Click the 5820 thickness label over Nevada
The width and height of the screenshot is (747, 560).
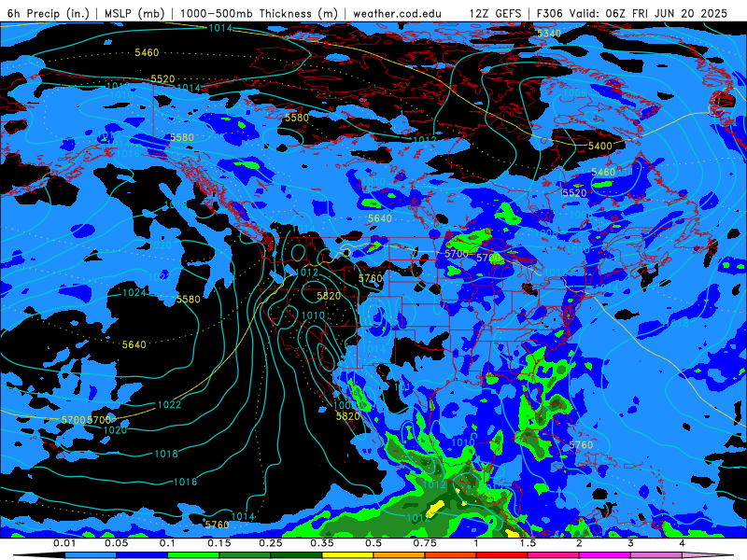[330, 296]
